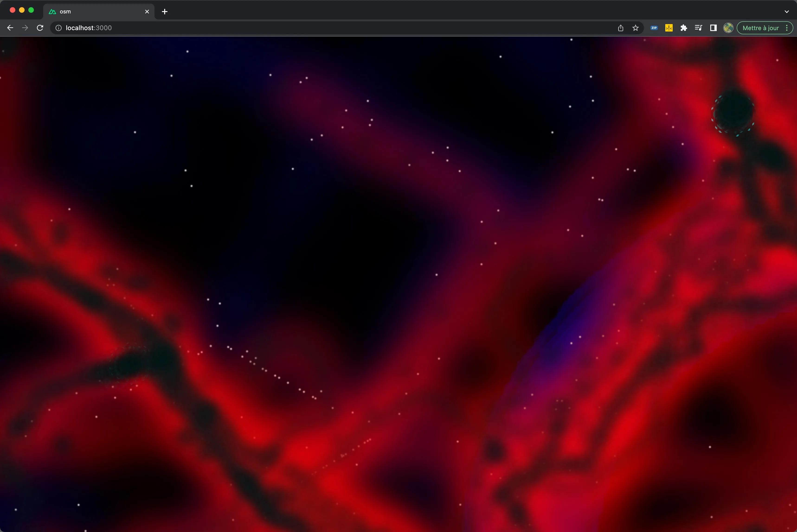Image resolution: width=797 pixels, height=532 pixels.
Task: Click the Mettre à jour button
Action: click(x=760, y=28)
